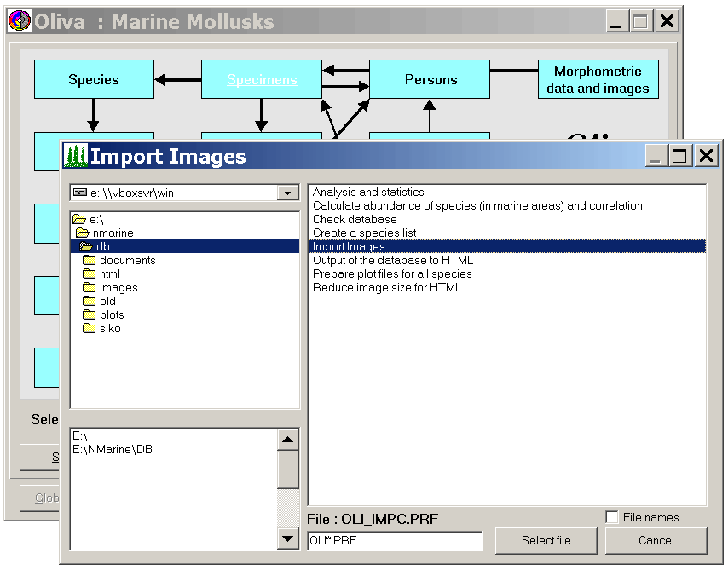Open the plots folder

(x=111, y=315)
